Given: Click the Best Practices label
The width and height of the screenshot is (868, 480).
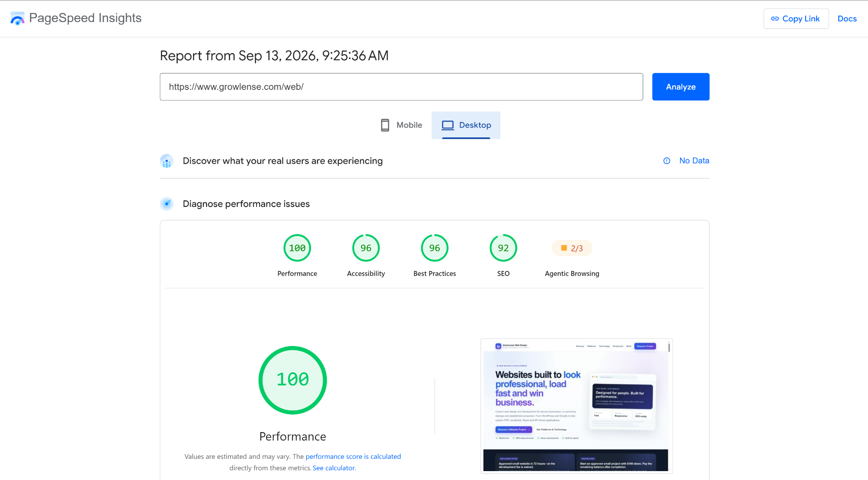Looking at the screenshot, I should (435, 273).
